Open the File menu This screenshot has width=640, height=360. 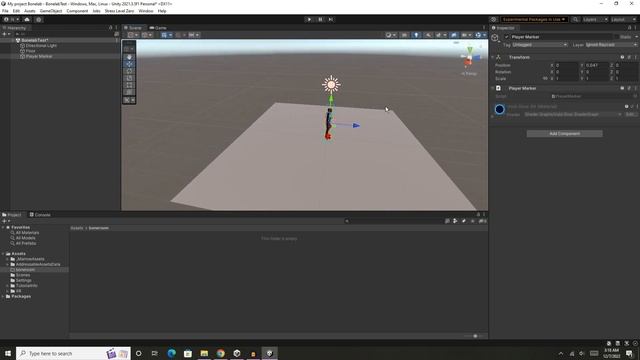click(5, 11)
